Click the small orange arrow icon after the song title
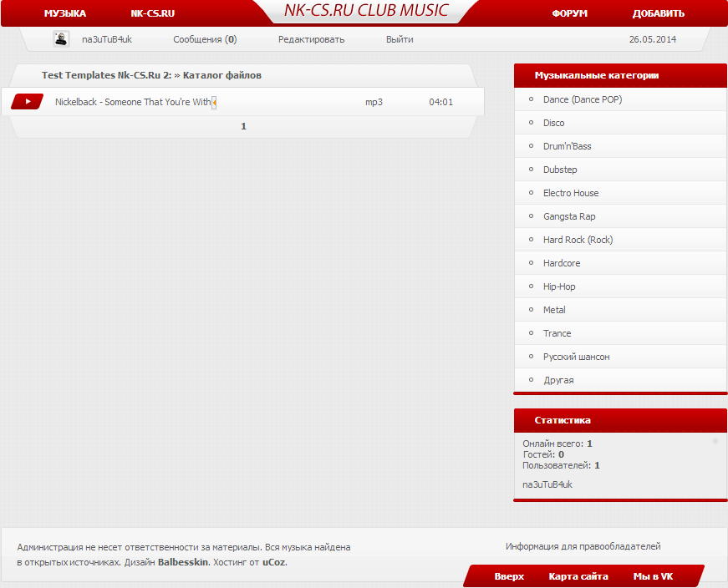Screen dimensions: 728x588 (x=214, y=102)
